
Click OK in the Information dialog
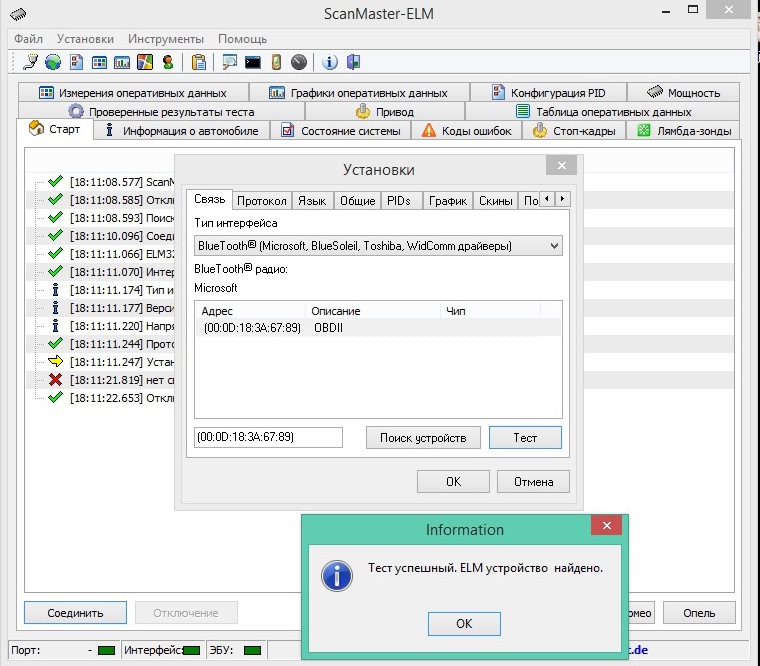pos(464,623)
